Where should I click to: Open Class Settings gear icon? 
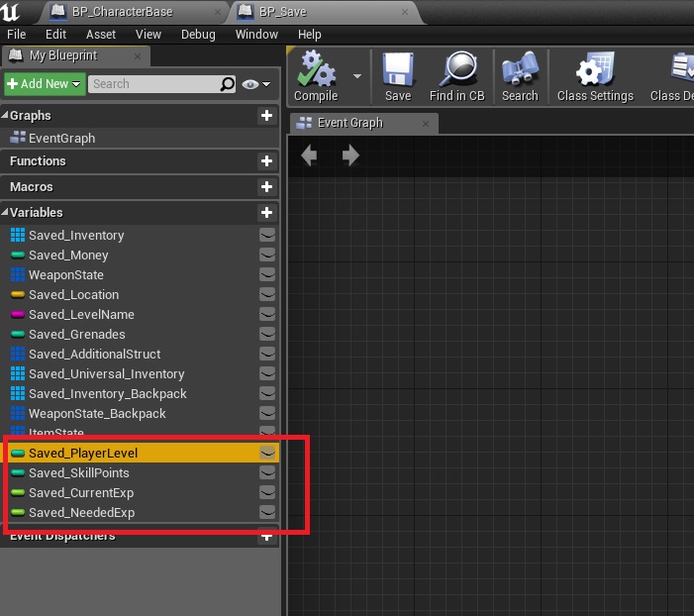click(594, 71)
